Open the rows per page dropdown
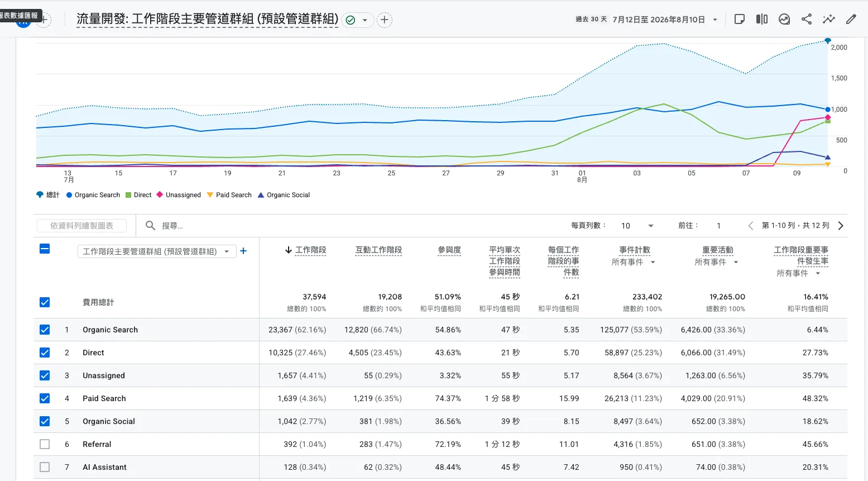This screenshot has width=868, height=481. tap(637, 226)
